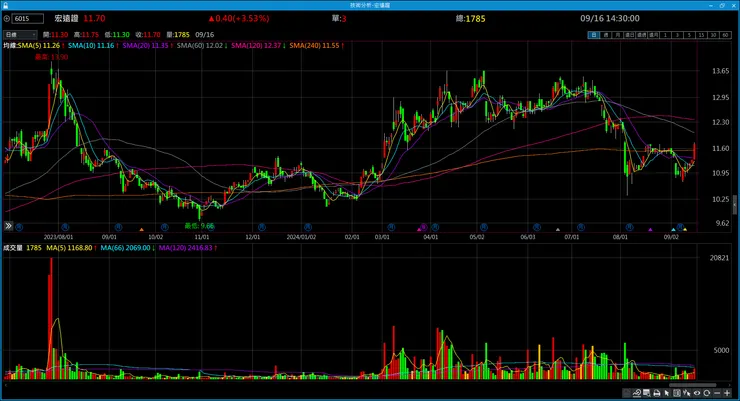Click the right scroll arrow below volume chart
Image resolution: width=740 pixels, height=401 pixels.
pyautogui.click(x=731, y=385)
